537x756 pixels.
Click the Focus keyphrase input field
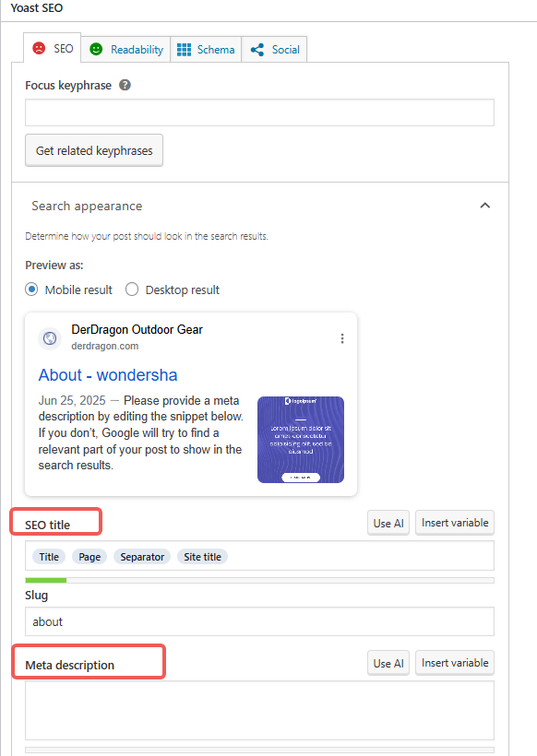point(259,112)
